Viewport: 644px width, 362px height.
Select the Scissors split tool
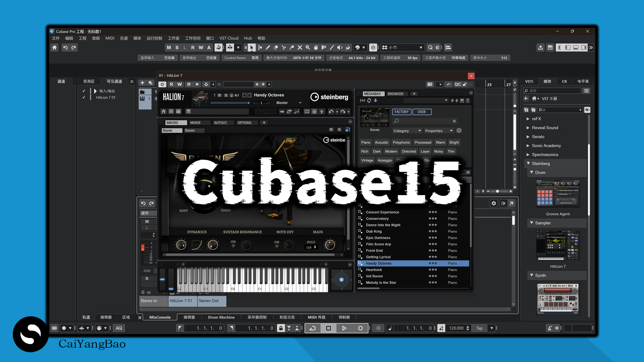(284, 47)
